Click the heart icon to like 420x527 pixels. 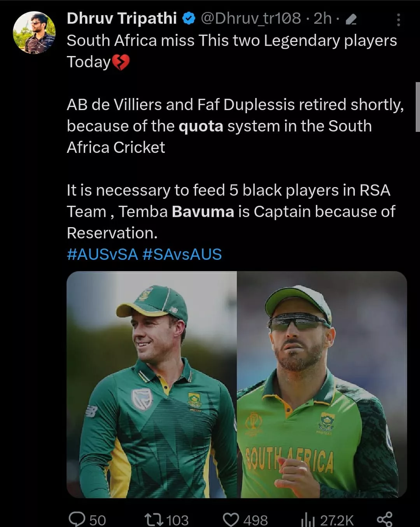pos(231,518)
